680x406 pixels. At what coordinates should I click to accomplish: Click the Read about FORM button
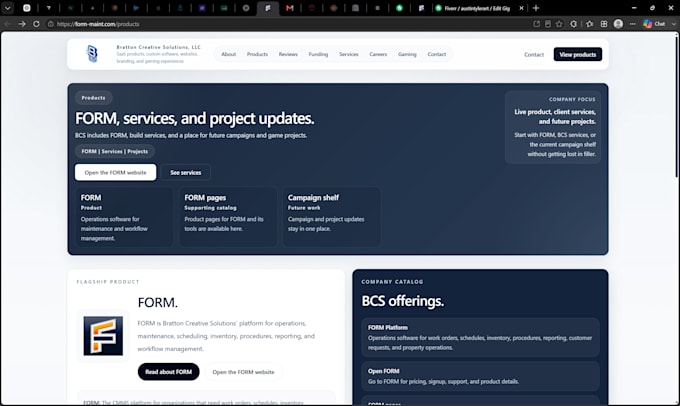pyautogui.click(x=169, y=372)
